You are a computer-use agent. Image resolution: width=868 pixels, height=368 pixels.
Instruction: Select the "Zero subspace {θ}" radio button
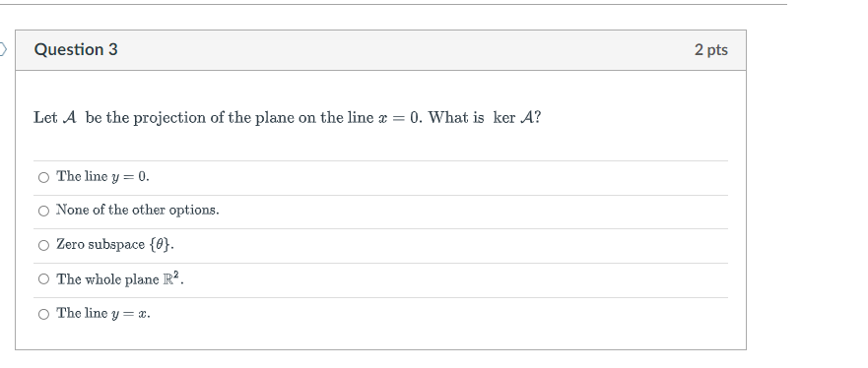pyautogui.click(x=43, y=245)
